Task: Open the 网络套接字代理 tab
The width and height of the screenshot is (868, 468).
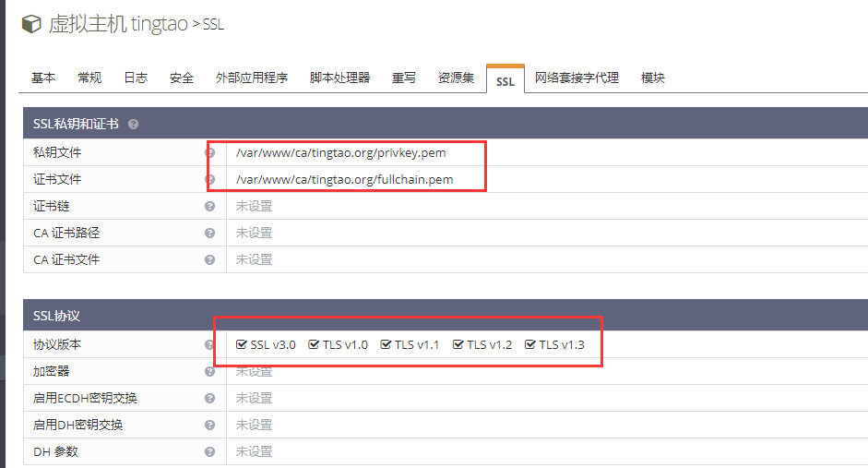Action: coord(577,78)
